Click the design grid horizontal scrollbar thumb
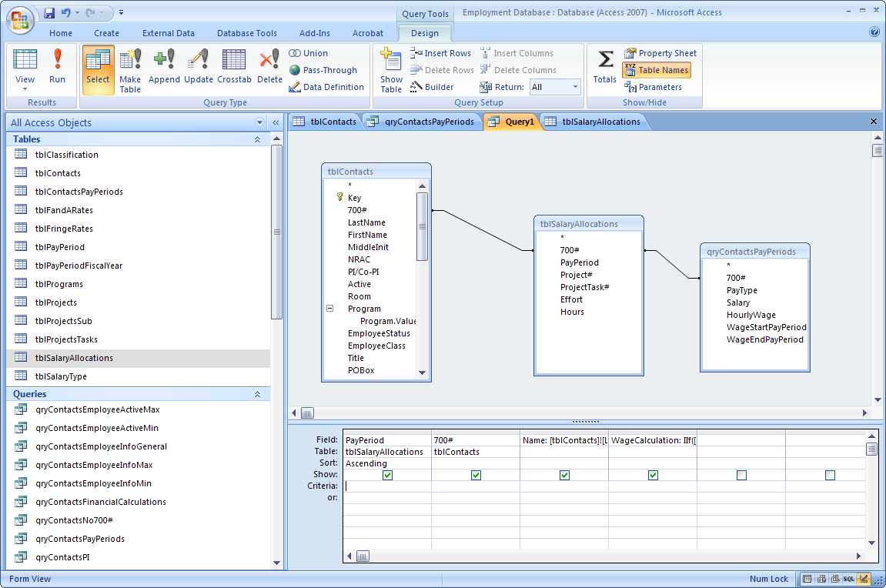The image size is (886, 588). [363, 556]
